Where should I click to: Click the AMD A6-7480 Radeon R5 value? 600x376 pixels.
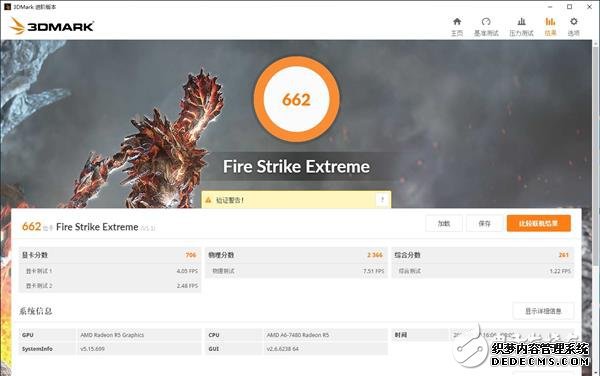(298, 335)
